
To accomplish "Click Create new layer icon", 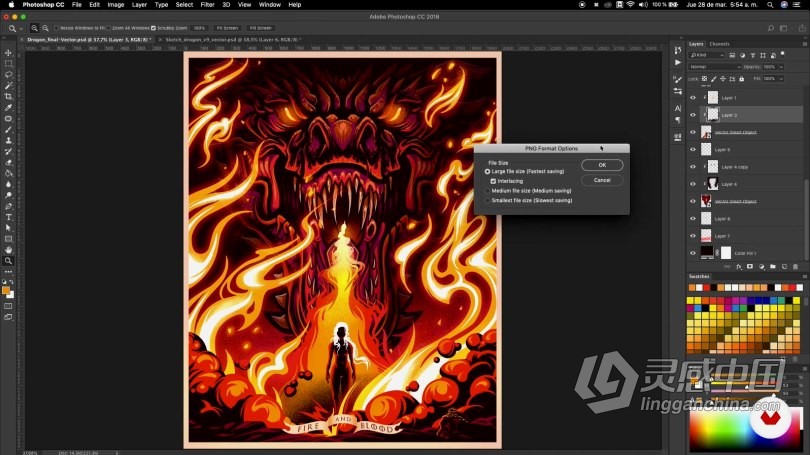I will click(784, 266).
